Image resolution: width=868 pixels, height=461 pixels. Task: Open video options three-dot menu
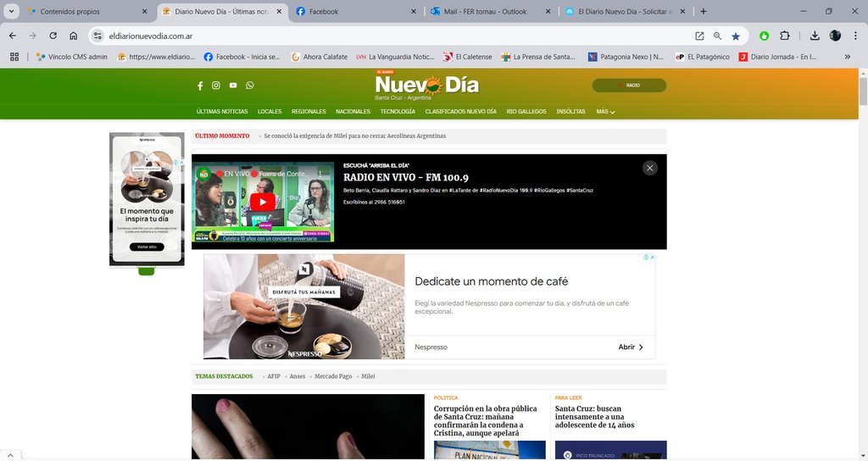(x=320, y=174)
